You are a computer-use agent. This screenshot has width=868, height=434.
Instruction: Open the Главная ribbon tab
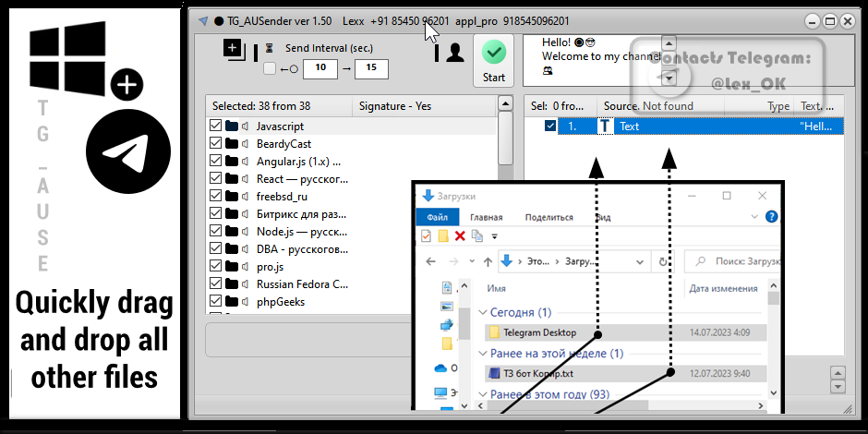(x=486, y=218)
